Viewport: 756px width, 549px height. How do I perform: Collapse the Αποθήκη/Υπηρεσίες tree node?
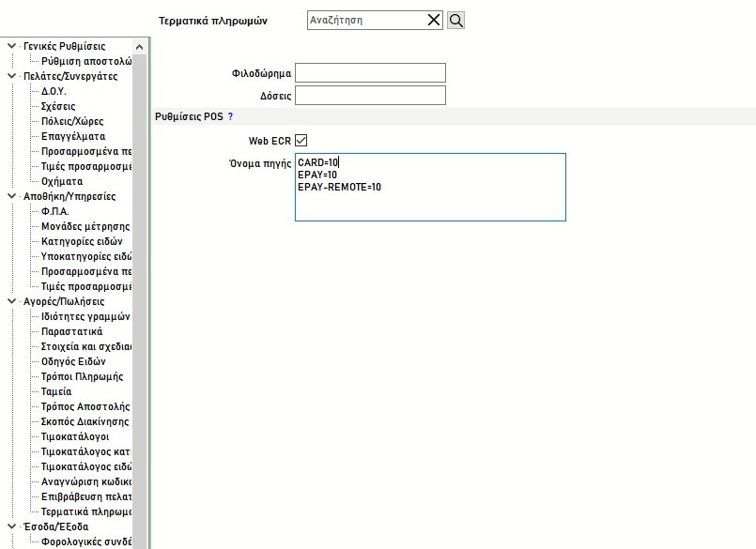pos(10,196)
